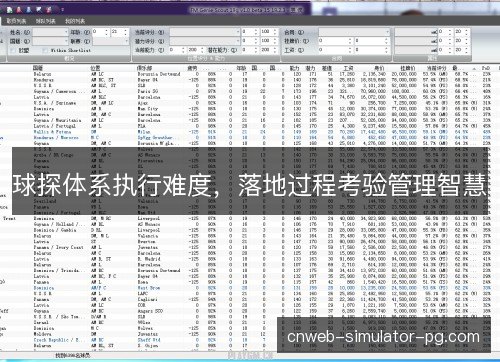Tick the checkbox left of Within Shortlist
Screen dimensions: 500x362
pos(13,51)
